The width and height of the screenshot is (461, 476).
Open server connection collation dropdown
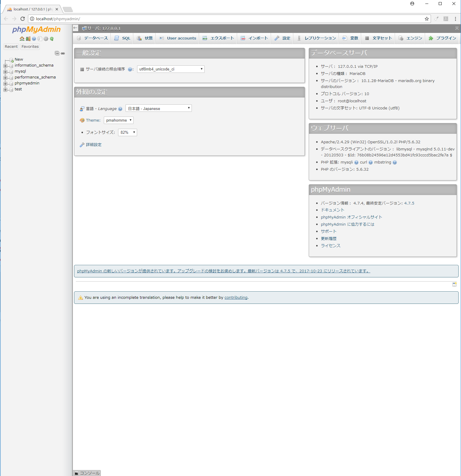coord(171,69)
